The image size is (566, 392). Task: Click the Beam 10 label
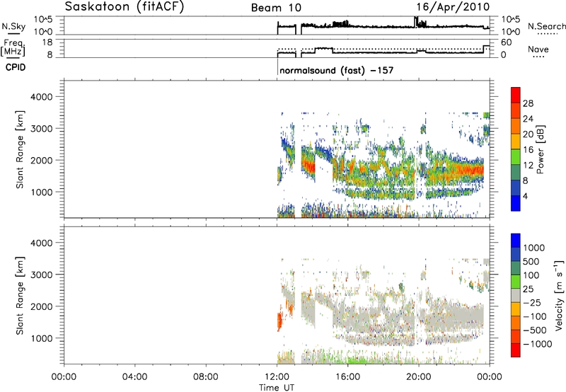tap(276, 8)
